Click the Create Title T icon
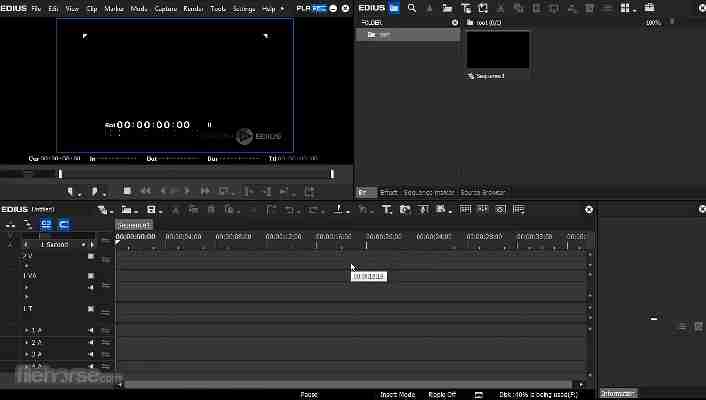 (x=387, y=210)
